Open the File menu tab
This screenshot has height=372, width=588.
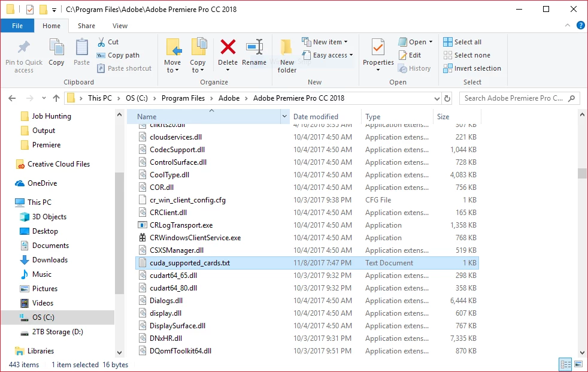(x=17, y=26)
